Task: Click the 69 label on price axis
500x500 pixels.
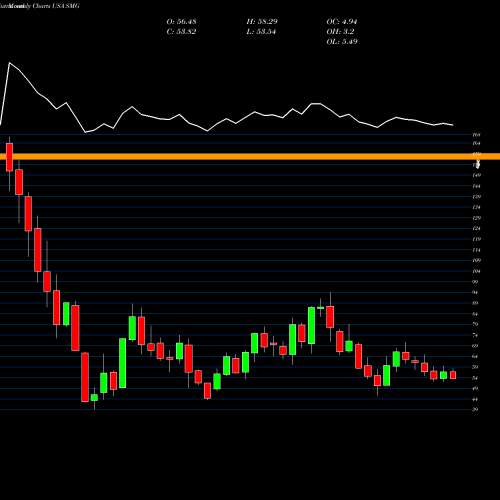Action: (x=475, y=346)
